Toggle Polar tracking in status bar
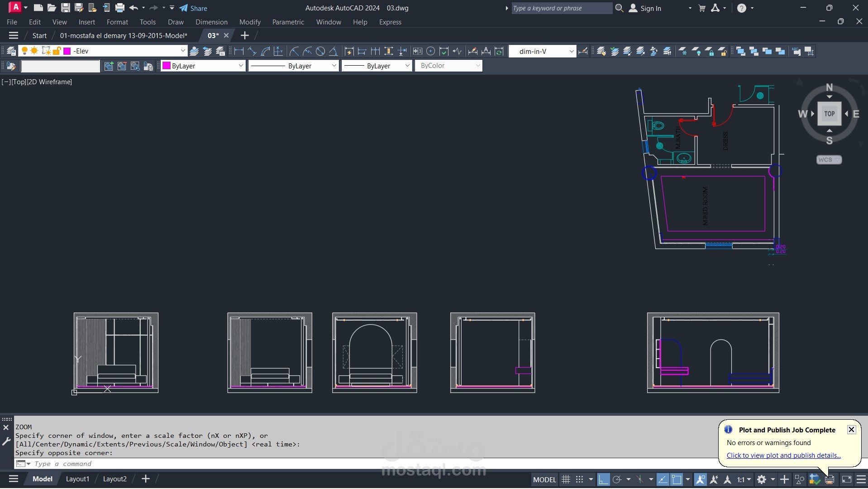Screen dimensions: 868x489 tap(616, 479)
